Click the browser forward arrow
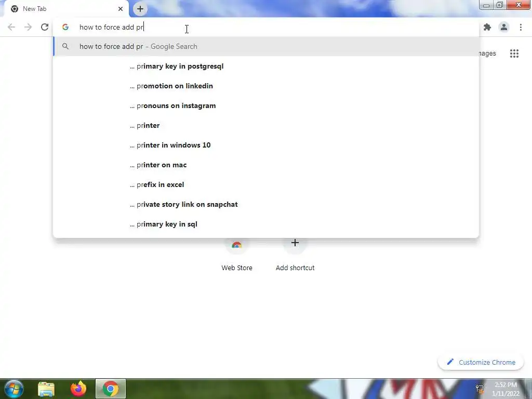The image size is (532, 399). click(x=28, y=27)
